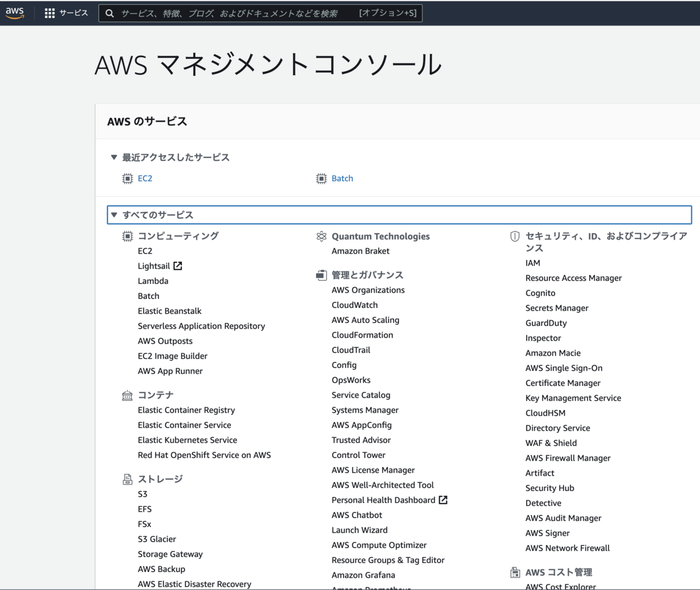This screenshot has height=590, width=700.
Task: Open the Lambda service
Action: tap(153, 281)
